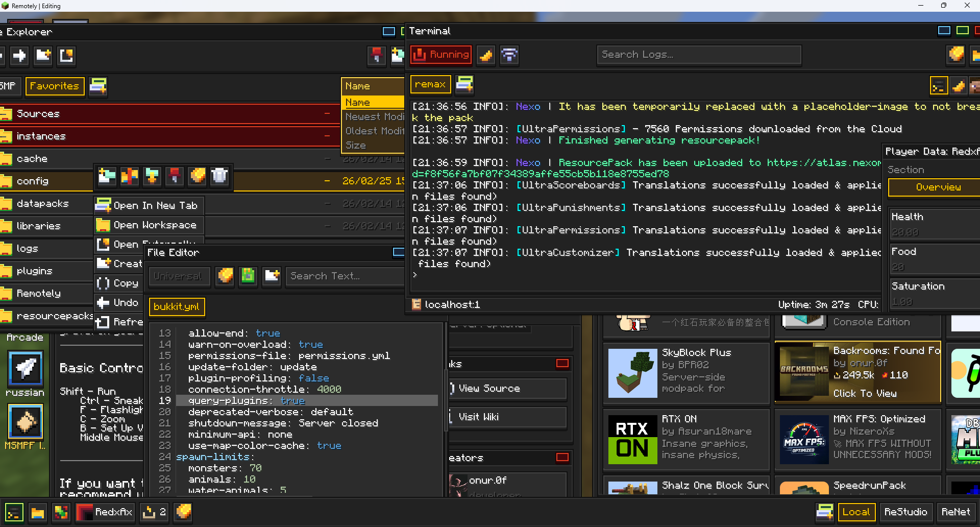The image size is (980, 527).
Task: Click the forward arrow in Explorer toolbar
Action: coord(19,55)
